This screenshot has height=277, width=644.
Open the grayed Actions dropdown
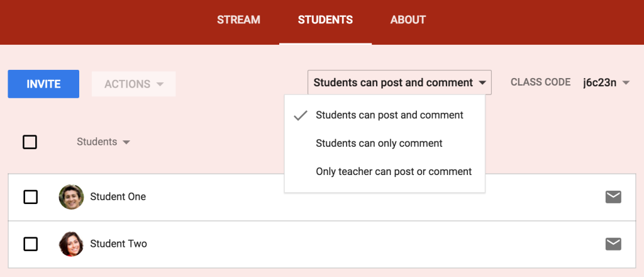pos(133,84)
